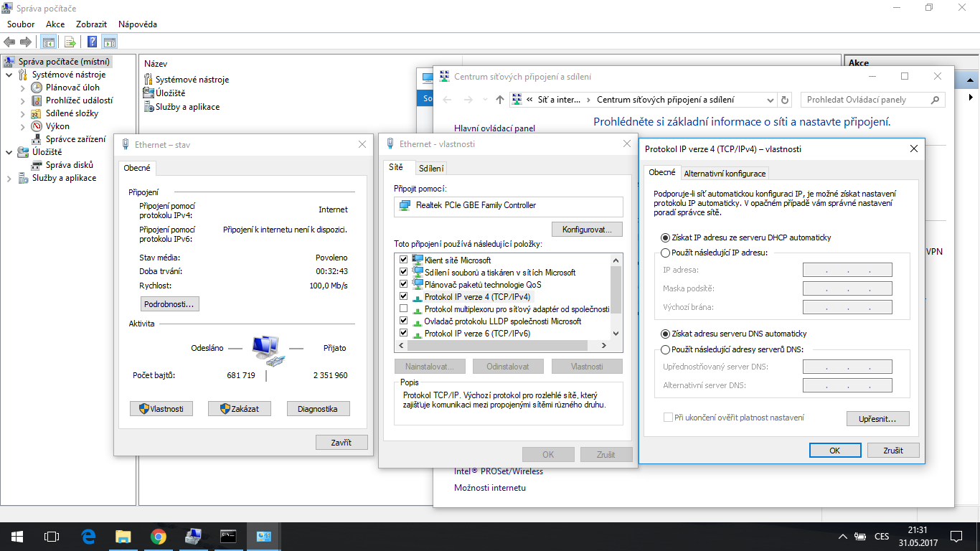980x551 pixels.
Task: Expand the Prohlížeč událostí tree node
Action: (x=23, y=100)
